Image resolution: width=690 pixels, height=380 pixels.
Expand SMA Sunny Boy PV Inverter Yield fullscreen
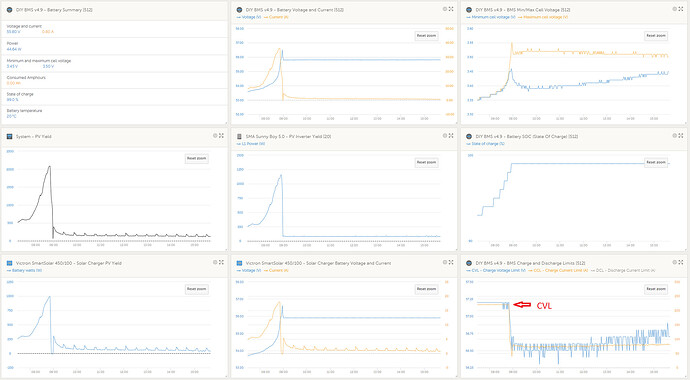point(451,135)
